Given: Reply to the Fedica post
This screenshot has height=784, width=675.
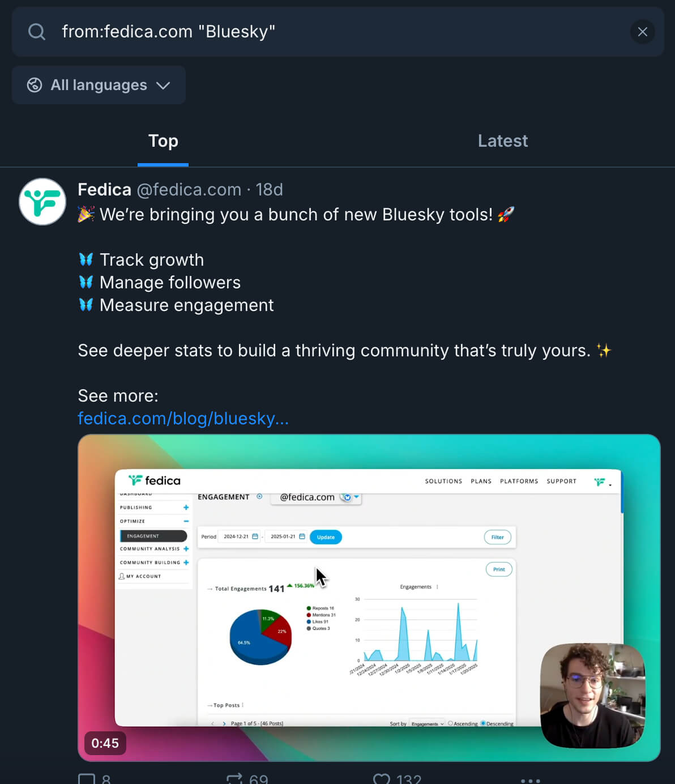Looking at the screenshot, I should coord(87,779).
